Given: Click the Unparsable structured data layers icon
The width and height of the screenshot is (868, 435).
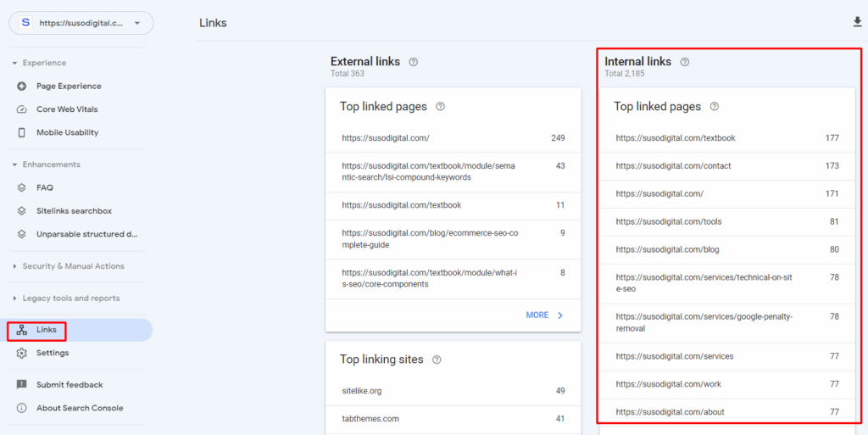Looking at the screenshot, I should coord(21,234).
